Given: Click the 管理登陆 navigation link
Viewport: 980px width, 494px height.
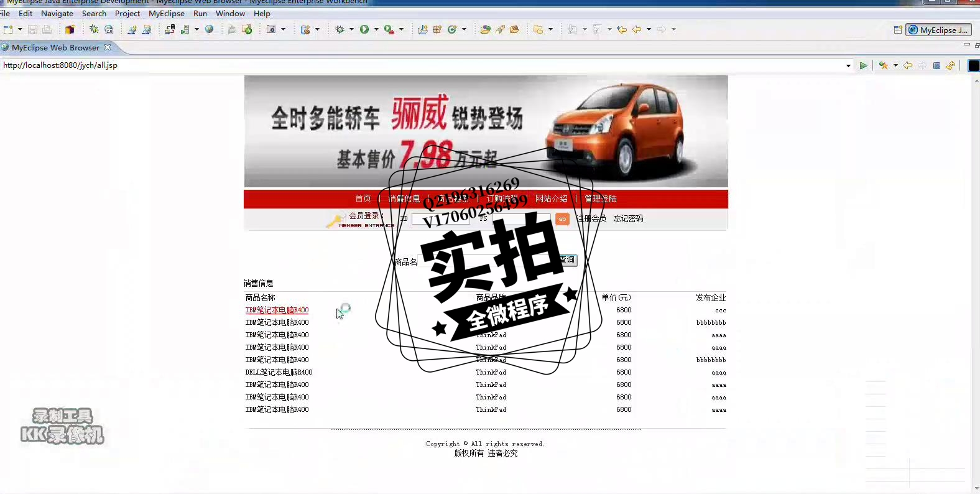Looking at the screenshot, I should pos(601,198).
